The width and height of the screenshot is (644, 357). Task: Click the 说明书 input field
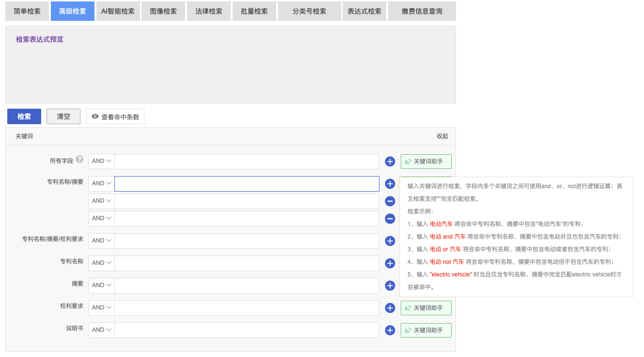pyautogui.click(x=247, y=330)
